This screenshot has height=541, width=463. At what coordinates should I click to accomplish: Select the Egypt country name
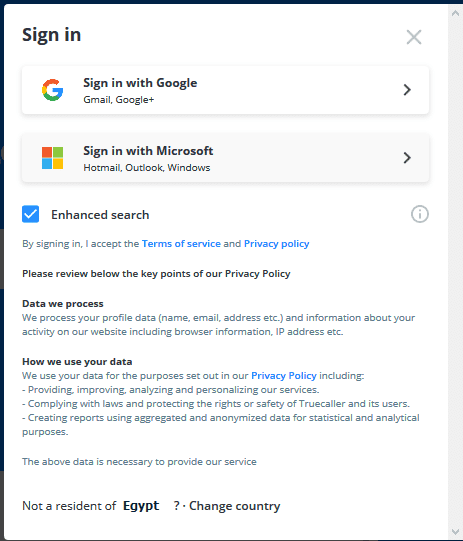pyautogui.click(x=141, y=506)
